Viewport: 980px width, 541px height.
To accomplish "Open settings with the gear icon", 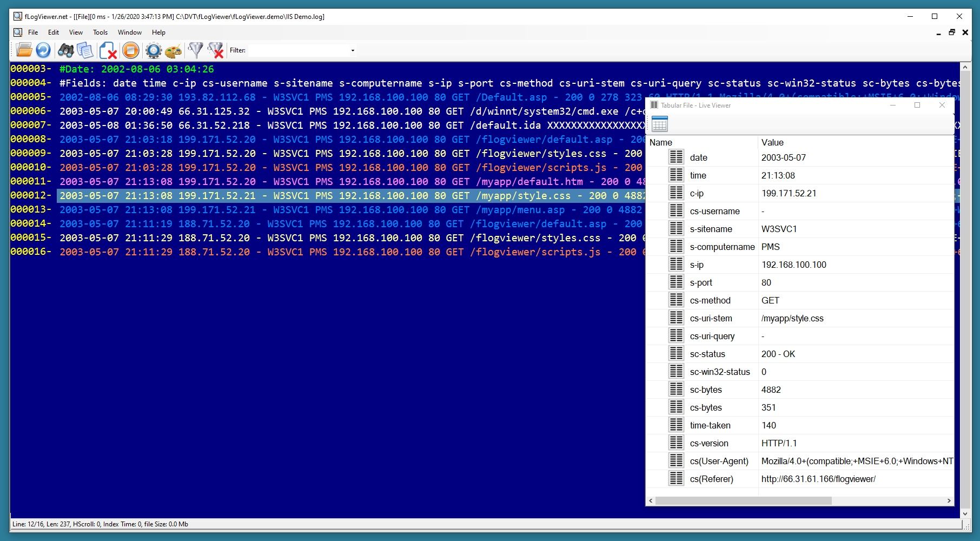I will pos(153,50).
